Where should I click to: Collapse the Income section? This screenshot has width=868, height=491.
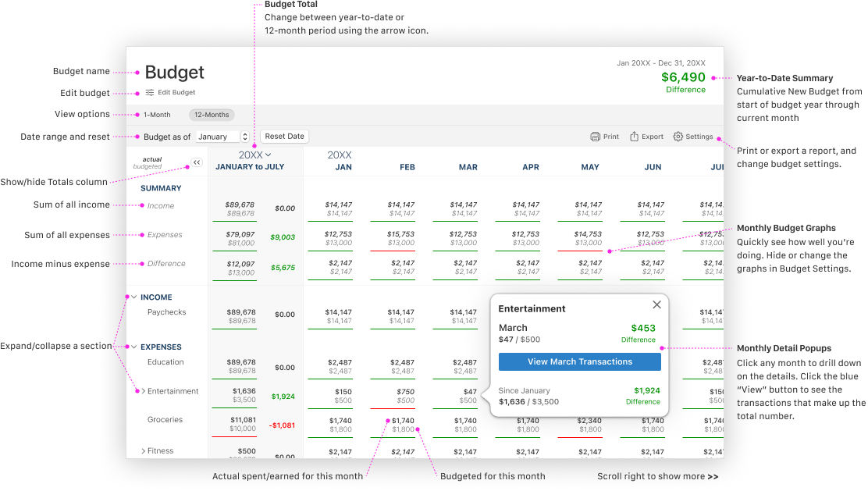(134, 297)
